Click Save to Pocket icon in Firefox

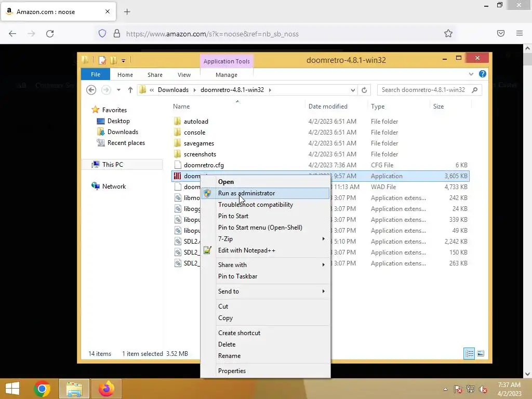[501, 33]
